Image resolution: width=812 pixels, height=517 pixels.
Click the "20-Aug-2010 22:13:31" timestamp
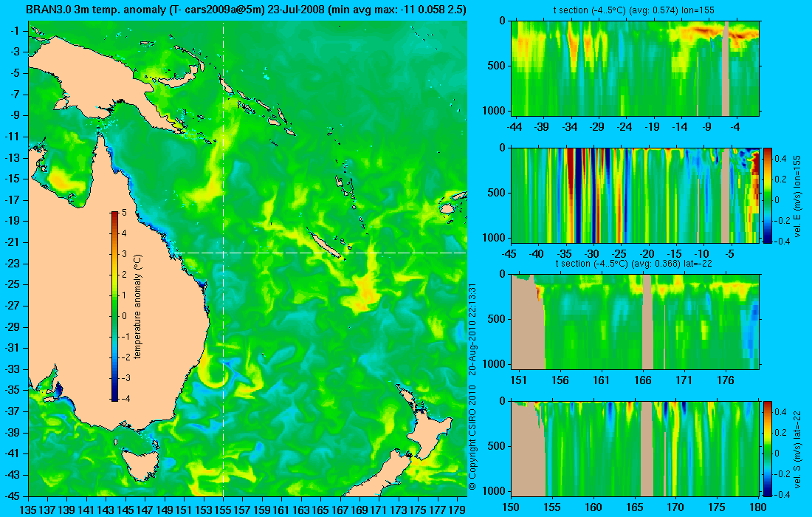pos(472,329)
